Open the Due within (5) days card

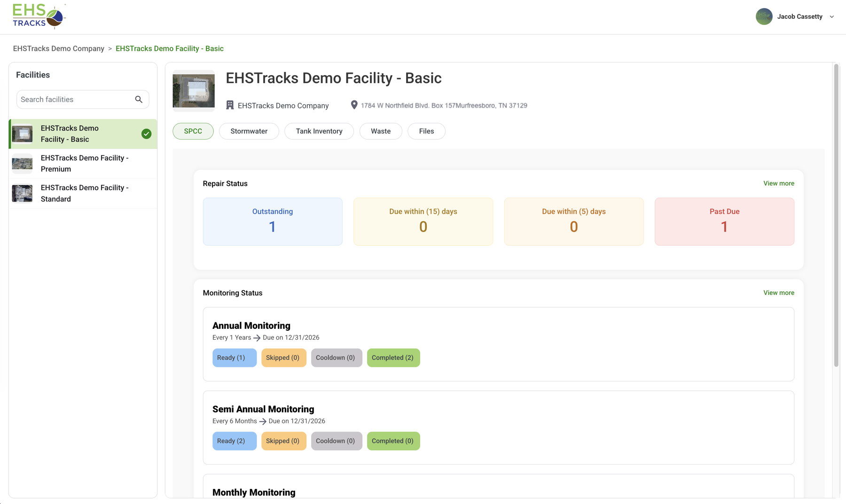[x=574, y=221]
